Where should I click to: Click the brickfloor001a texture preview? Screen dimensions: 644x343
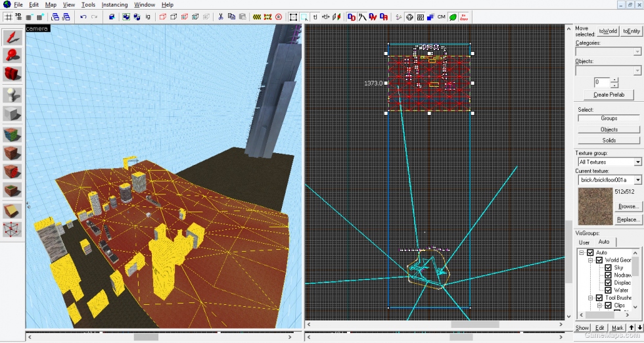pos(595,206)
